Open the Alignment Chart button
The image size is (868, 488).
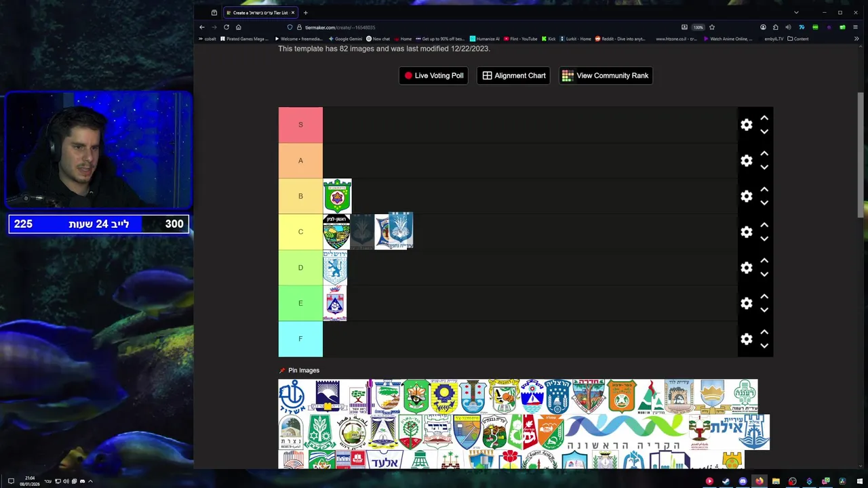[x=513, y=75]
